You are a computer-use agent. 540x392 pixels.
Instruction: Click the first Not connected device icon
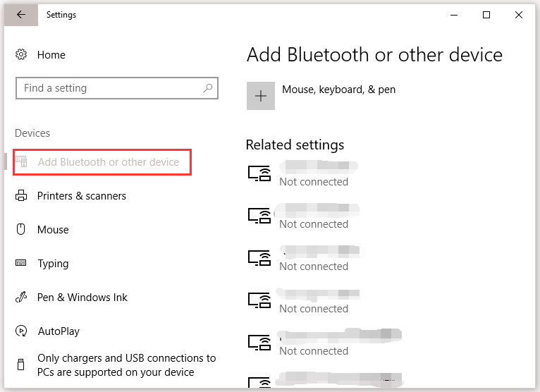(x=259, y=173)
